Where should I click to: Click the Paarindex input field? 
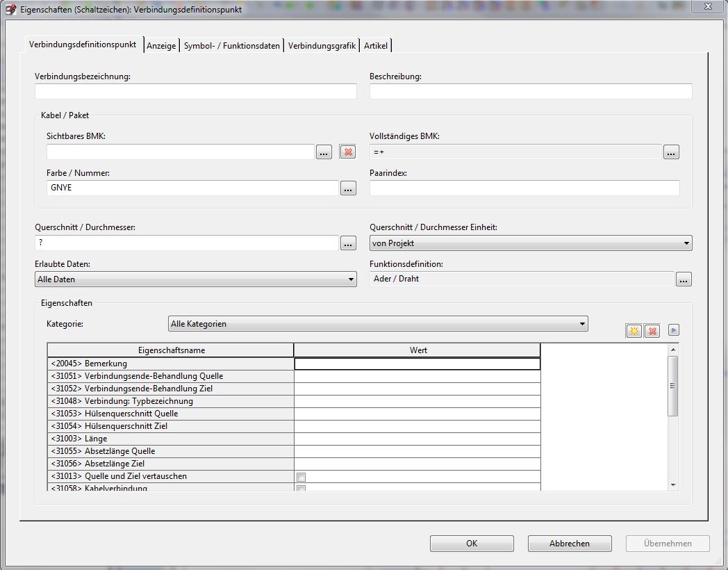[x=524, y=188]
